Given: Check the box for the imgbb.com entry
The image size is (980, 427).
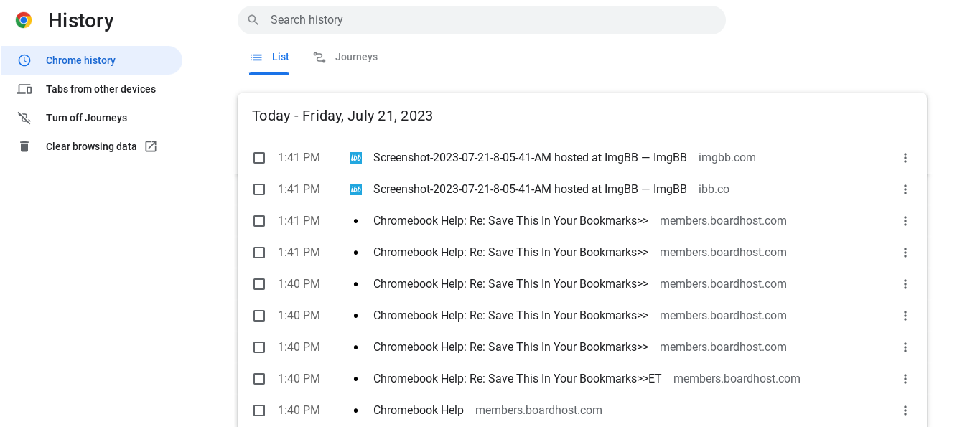Looking at the screenshot, I should tap(259, 158).
